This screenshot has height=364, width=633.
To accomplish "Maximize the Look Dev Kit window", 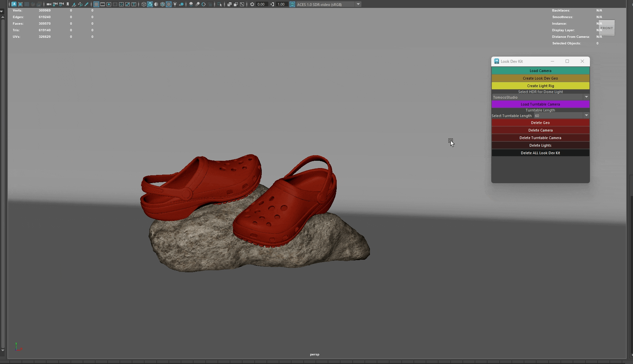I will [x=567, y=61].
